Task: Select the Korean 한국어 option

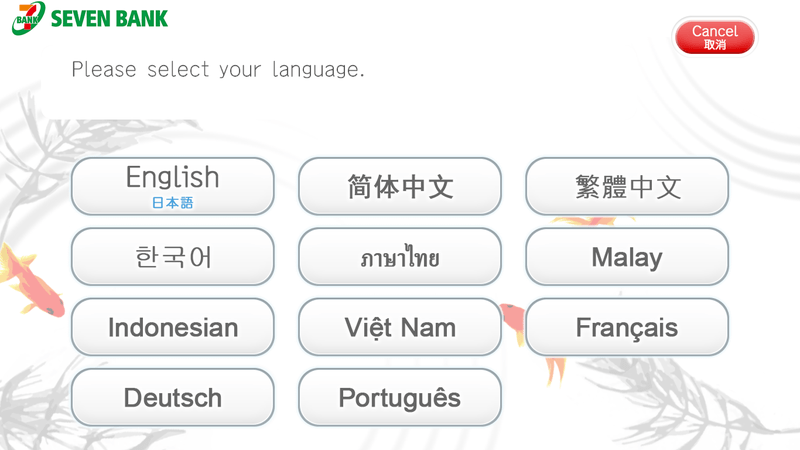Action: pos(172,257)
